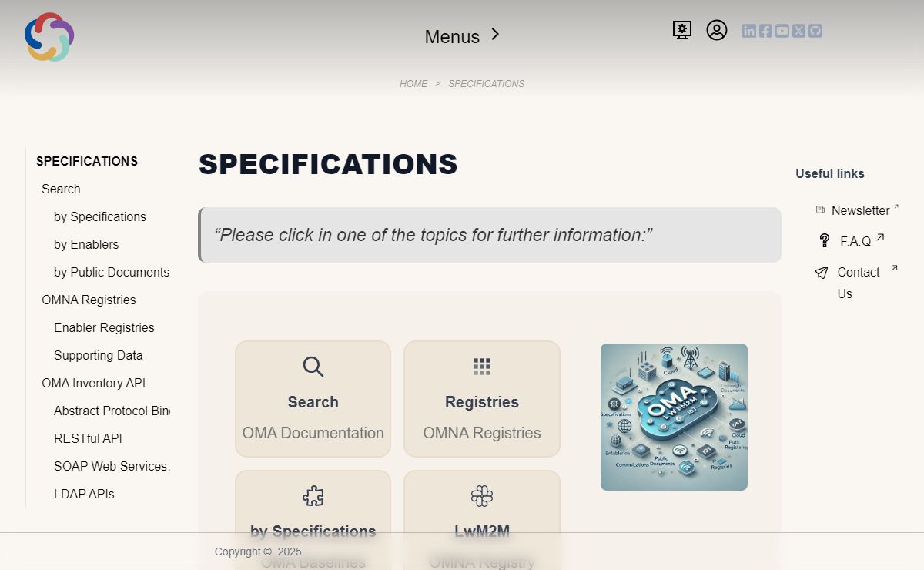
Task: Open the display settings monitor icon
Action: pos(681,30)
